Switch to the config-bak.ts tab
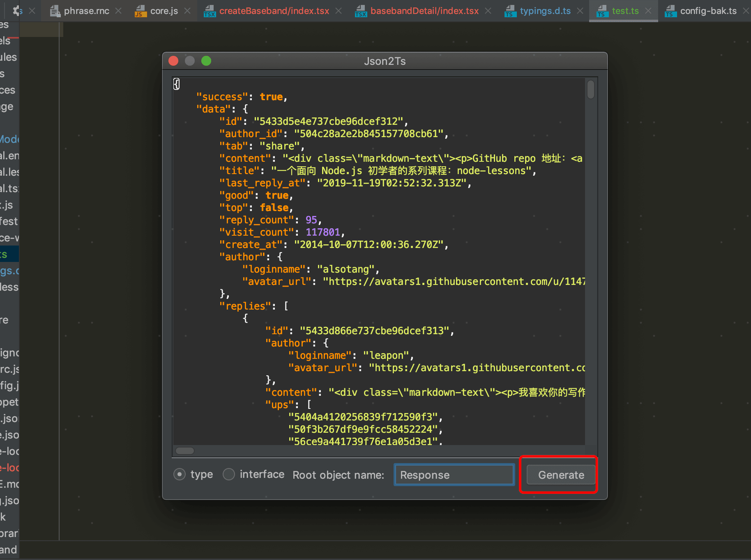Screen dimensions: 751x560 pos(708,11)
